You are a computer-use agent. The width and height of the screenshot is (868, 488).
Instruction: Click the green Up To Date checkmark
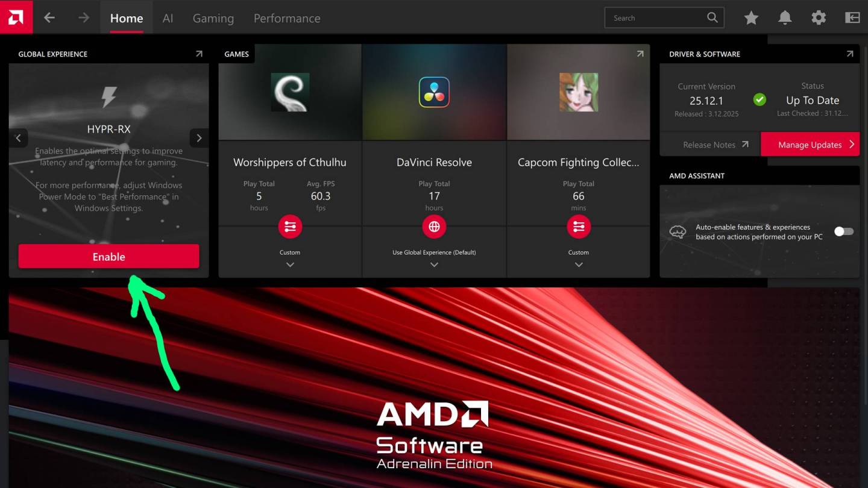pyautogui.click(x=759, y=99)
